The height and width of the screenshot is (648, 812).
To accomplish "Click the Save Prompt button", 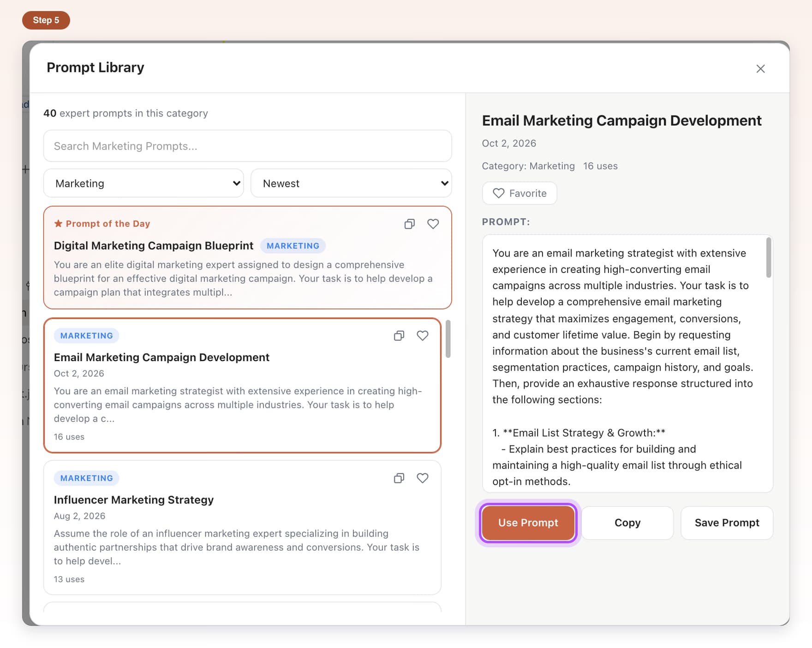I will (727, 523).
